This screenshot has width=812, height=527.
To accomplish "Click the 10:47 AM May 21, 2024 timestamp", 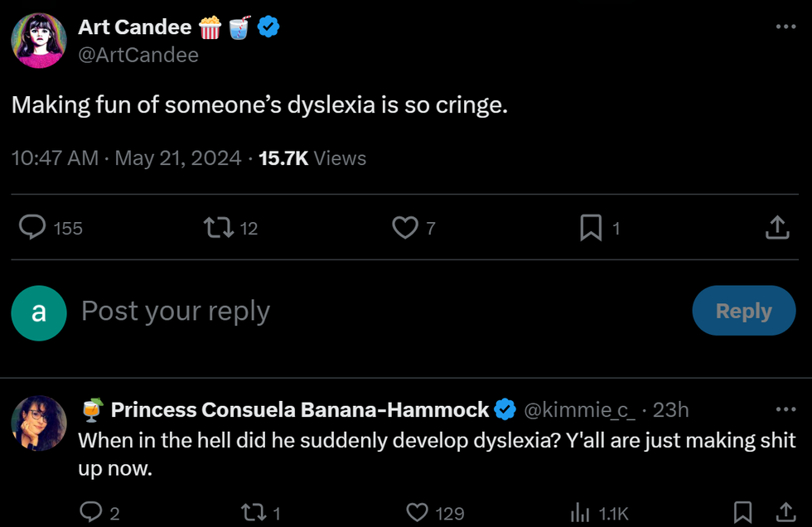I will coord(126,158).
